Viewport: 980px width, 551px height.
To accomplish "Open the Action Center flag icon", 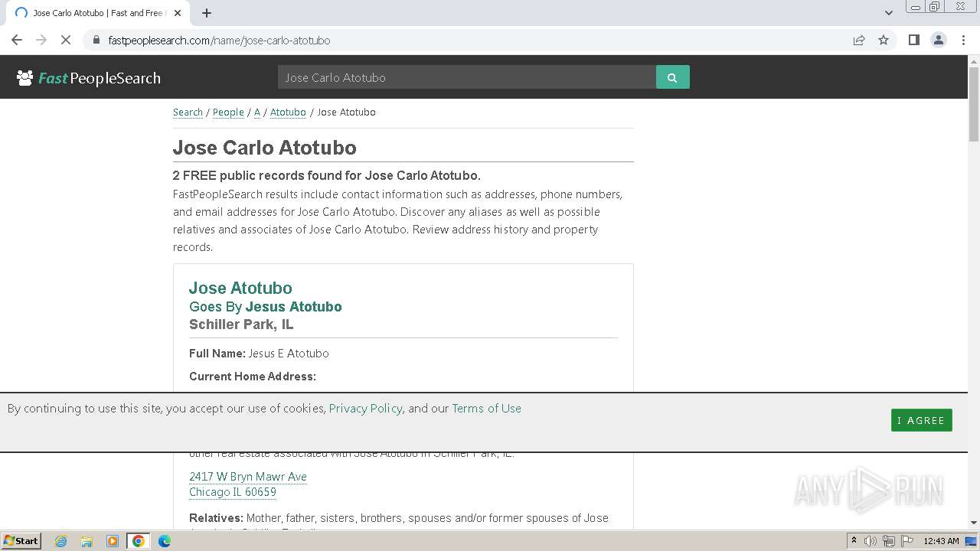I will coord(906,541).
